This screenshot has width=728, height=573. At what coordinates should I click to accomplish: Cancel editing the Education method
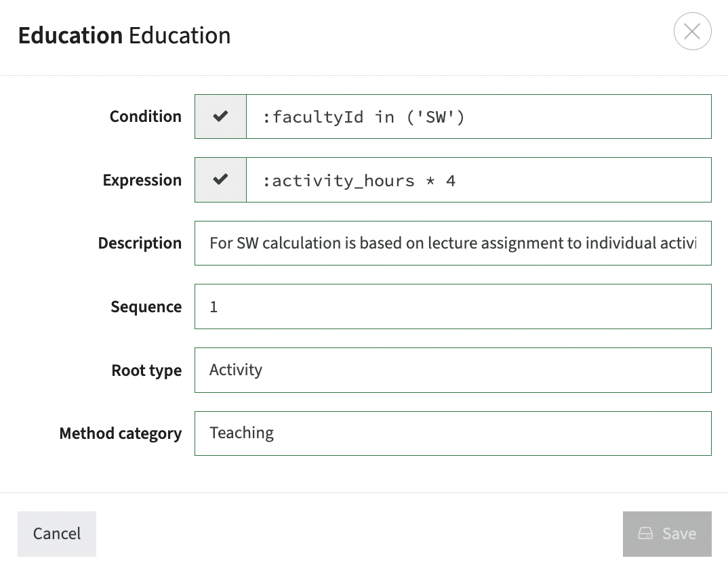tap(57, 534)
